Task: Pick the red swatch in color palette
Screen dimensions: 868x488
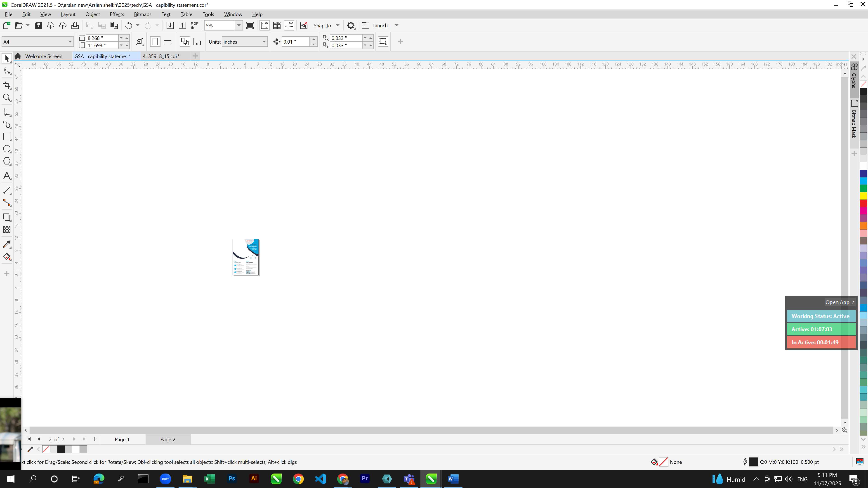Action: tap(863, 203)
